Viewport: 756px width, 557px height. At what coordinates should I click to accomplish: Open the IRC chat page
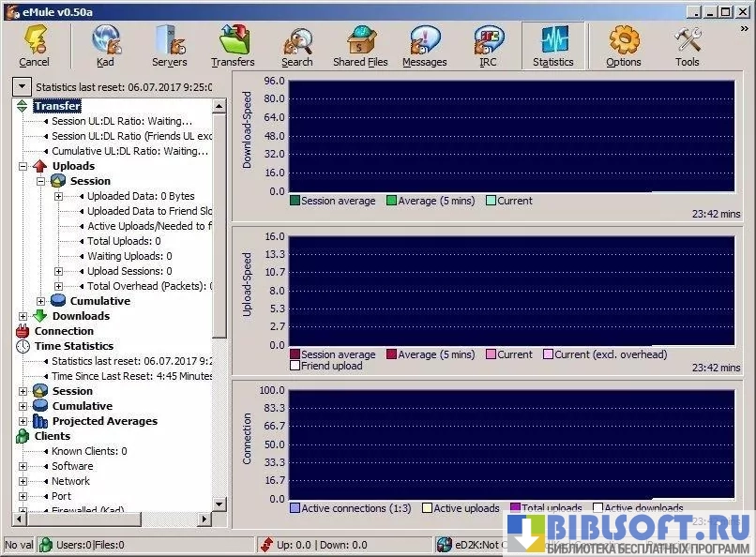488,40
